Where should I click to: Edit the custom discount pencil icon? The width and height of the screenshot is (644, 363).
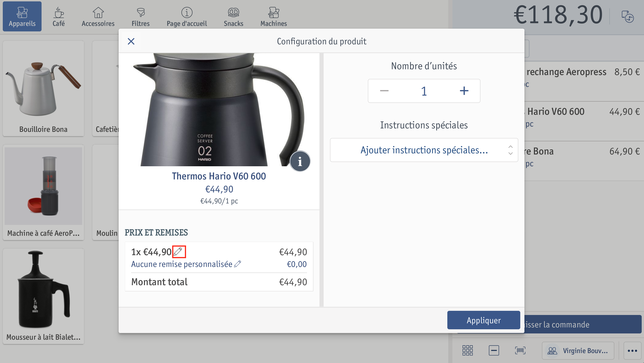pyautogui.click(x=238, y=264)
